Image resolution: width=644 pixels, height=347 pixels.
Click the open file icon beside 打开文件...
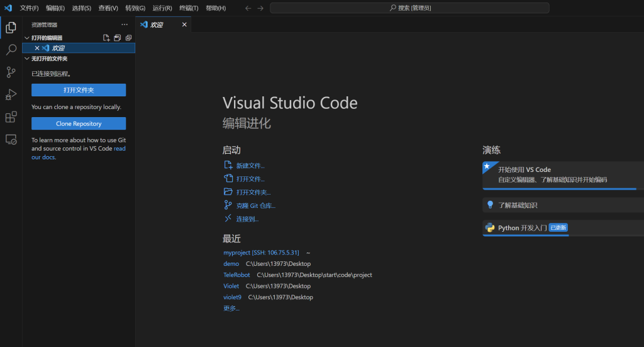click(x=228, y=178)
